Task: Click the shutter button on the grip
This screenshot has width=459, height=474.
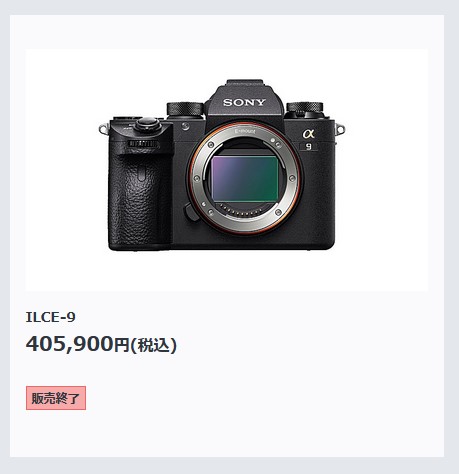Action: point(146,124)
